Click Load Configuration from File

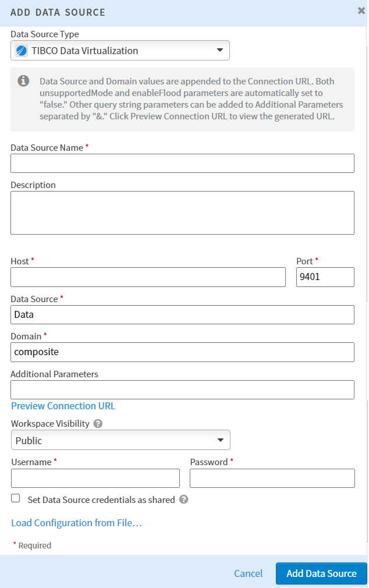[76, 523]
